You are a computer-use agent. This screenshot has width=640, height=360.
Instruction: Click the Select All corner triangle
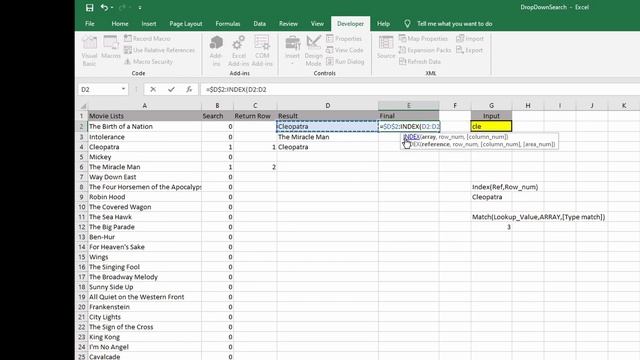[83, 106]
